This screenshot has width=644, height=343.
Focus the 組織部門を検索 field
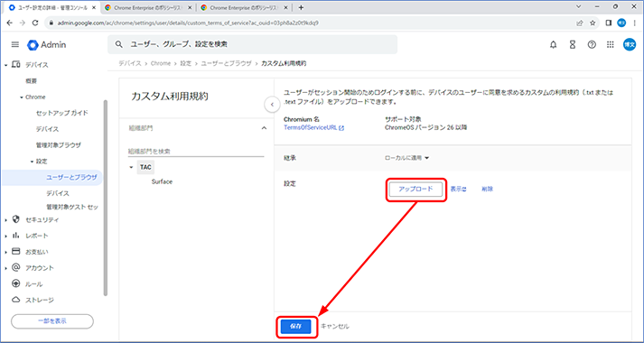[196, 152]
